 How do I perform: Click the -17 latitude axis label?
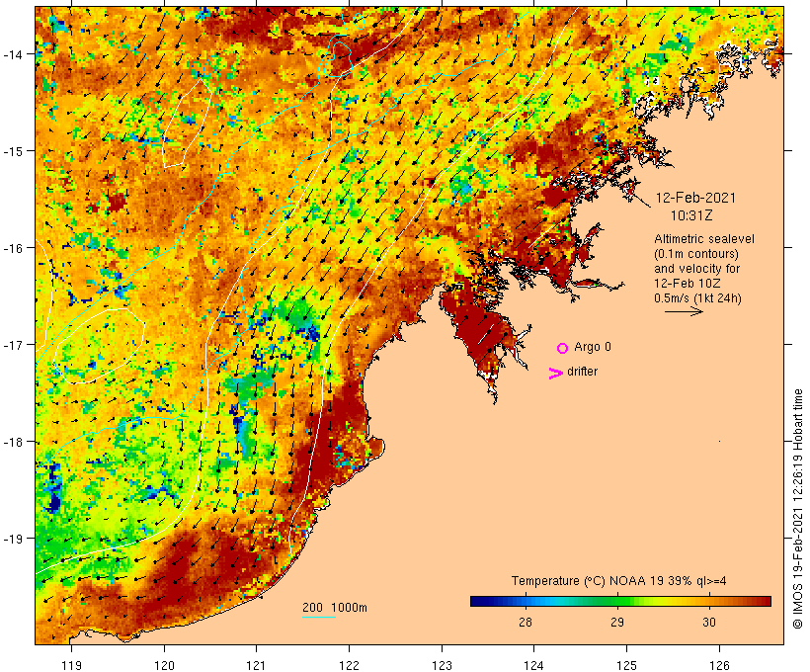[x=13, y=344]
